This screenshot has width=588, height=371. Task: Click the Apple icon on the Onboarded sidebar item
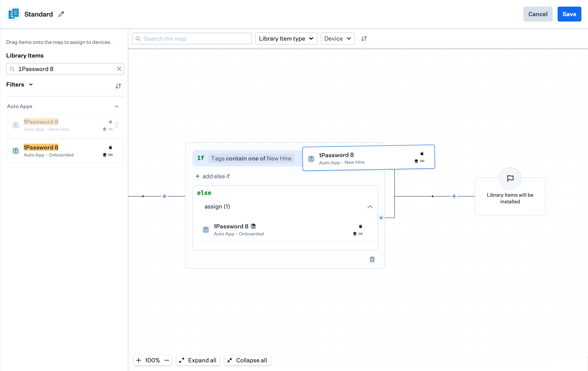(110, 147)
